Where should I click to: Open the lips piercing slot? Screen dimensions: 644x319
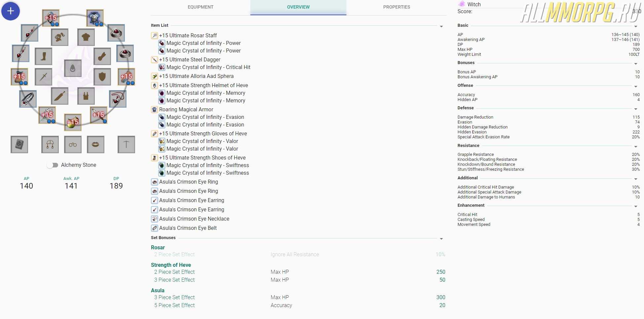[96, 144]
